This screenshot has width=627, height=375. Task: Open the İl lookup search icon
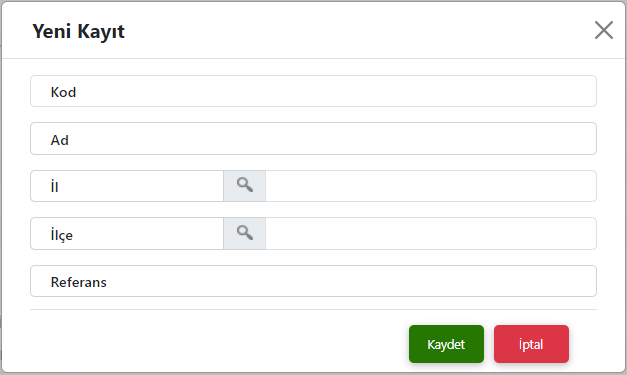(x=244, y=186)
